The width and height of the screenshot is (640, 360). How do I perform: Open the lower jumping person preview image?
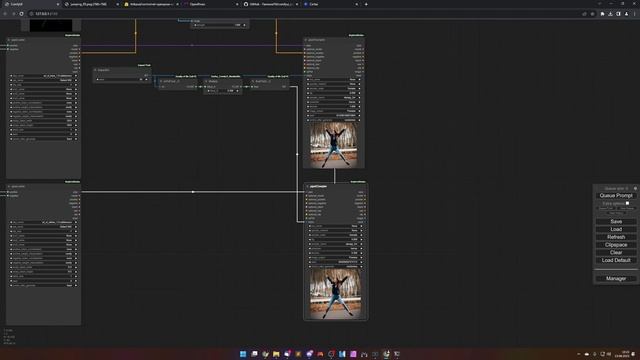click(x=335, y=293)
